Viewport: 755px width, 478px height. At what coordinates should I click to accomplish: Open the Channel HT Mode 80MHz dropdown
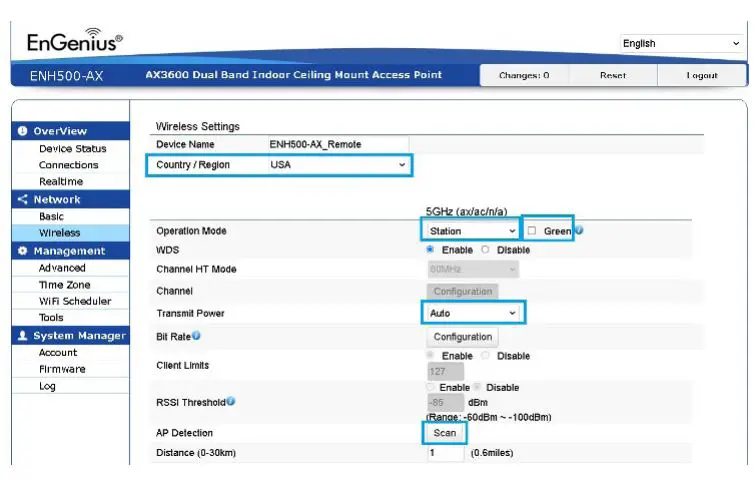tap(473, 269)
